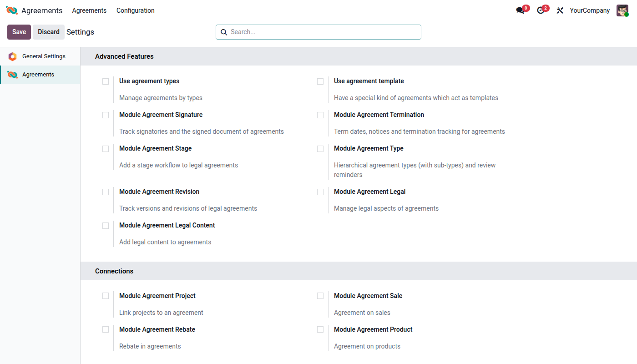Open the chat messages icon
Image resolution: width=637 pixels, height=364 pixels.
[x=520, y=10]
